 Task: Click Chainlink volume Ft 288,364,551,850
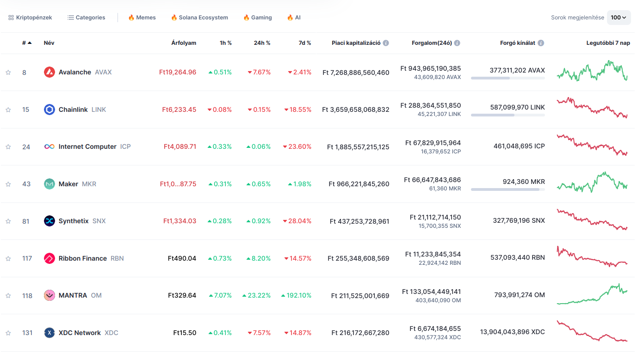431,105
